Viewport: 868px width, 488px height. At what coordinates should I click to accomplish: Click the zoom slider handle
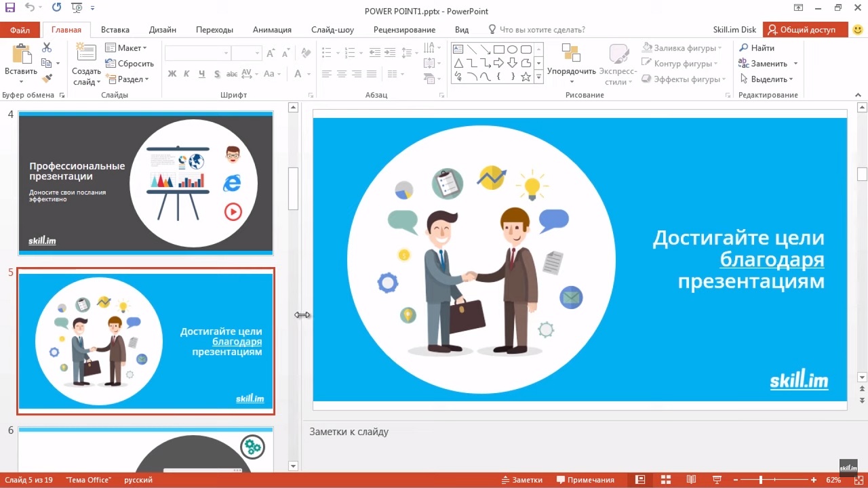(761, 480)
